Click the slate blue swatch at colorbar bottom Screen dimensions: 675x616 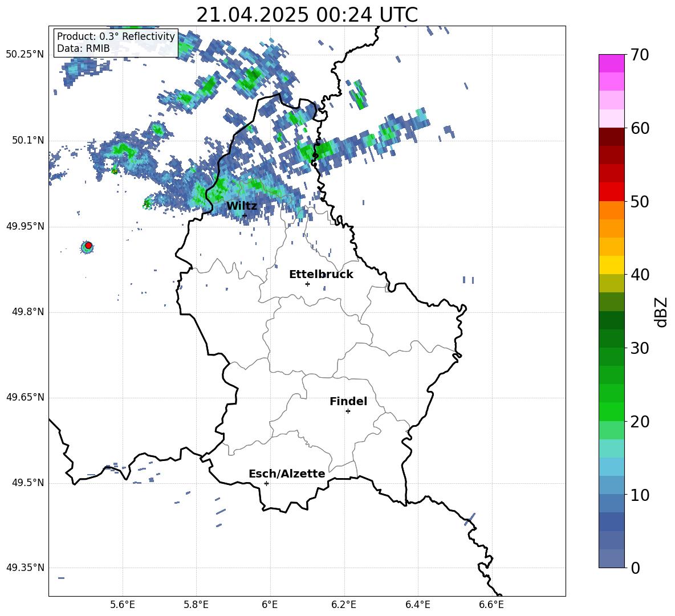tap(611, 558)
